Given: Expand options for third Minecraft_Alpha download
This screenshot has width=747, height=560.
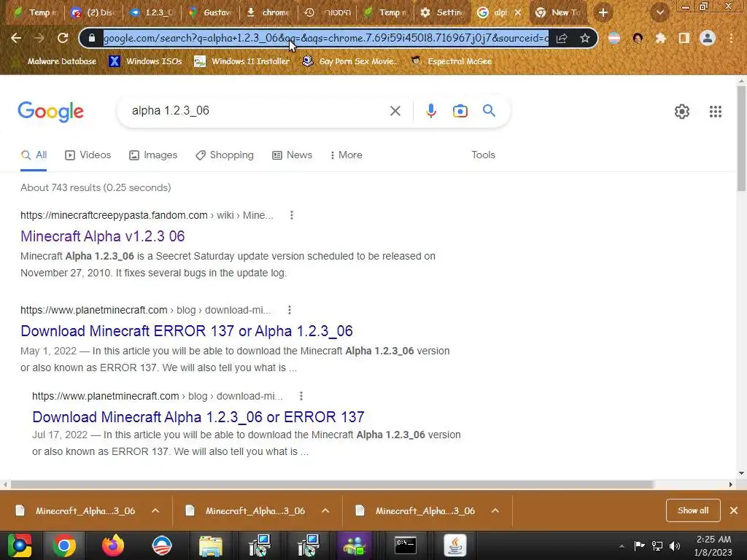Looking at the screenshot, I should tap(495, 510).
